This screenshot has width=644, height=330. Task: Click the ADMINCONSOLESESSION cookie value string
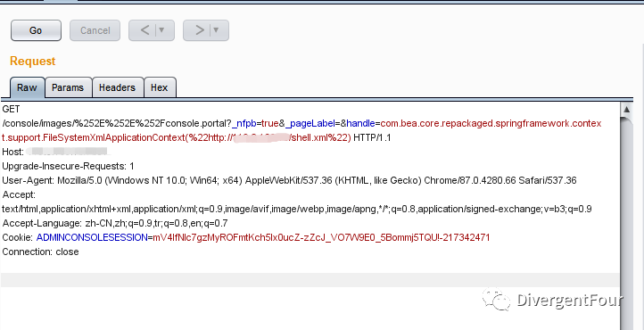(321, 237)
